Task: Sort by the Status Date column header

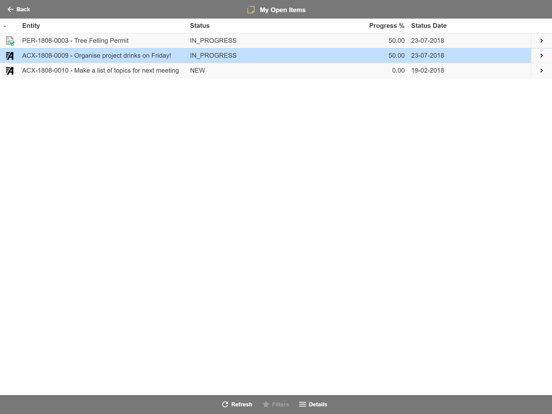Action: [429, 26]
